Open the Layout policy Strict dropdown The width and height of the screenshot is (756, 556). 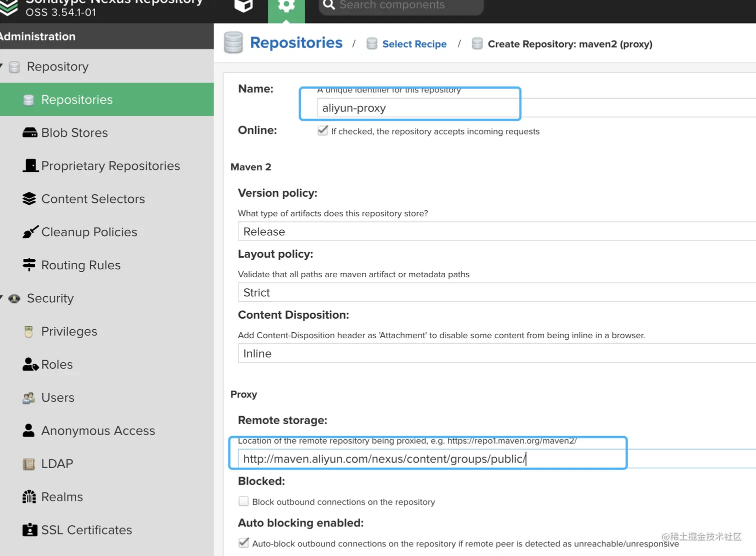(495, 293)
